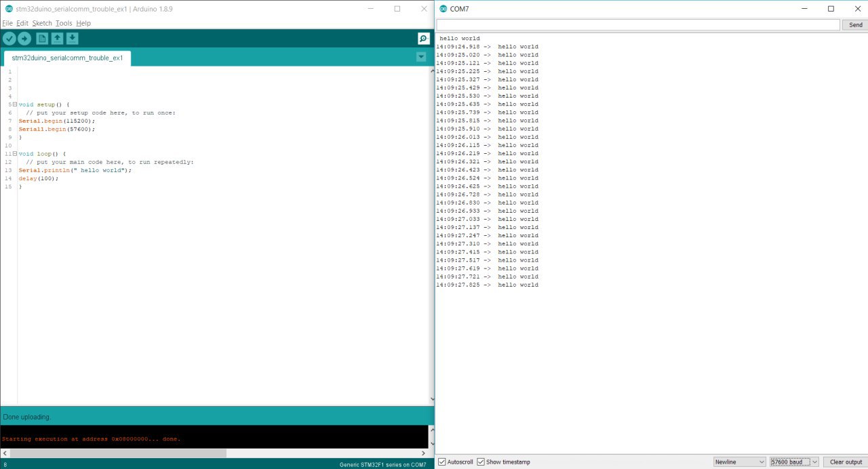Open a sketch via the Open icon
The image size is (868, 469).
pyautogui.click(x=56, y=39)
